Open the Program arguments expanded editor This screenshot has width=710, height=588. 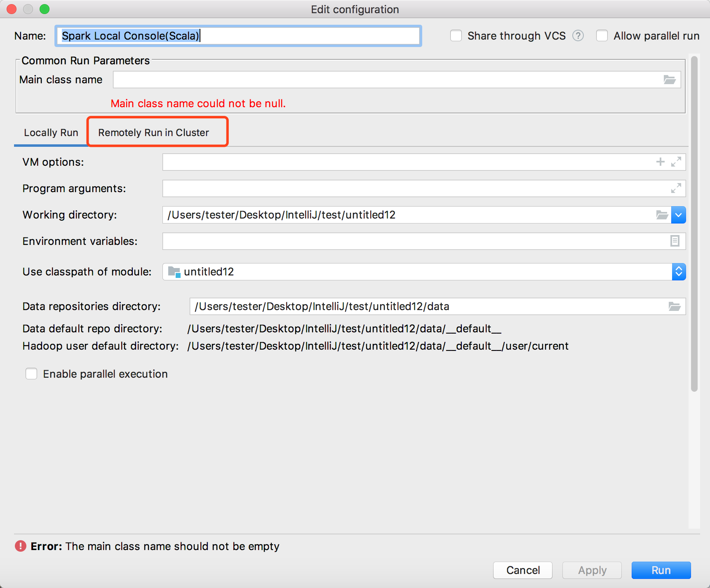point(675,188)
